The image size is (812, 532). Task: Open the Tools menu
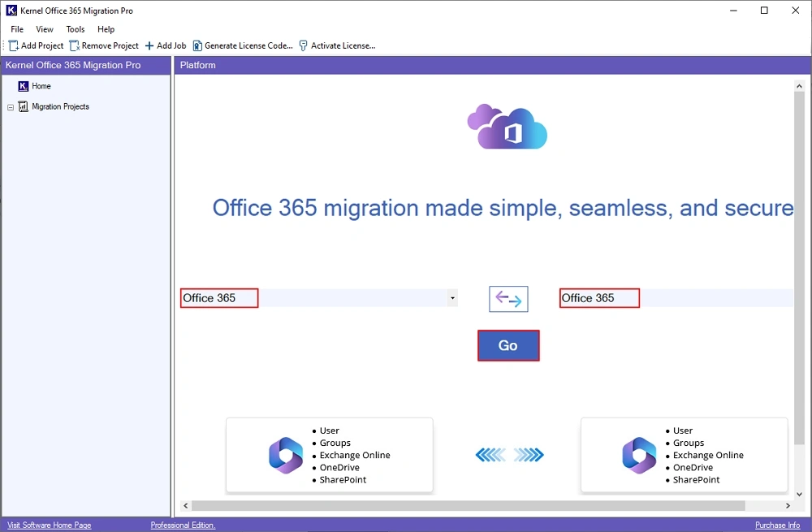point(75,28)
